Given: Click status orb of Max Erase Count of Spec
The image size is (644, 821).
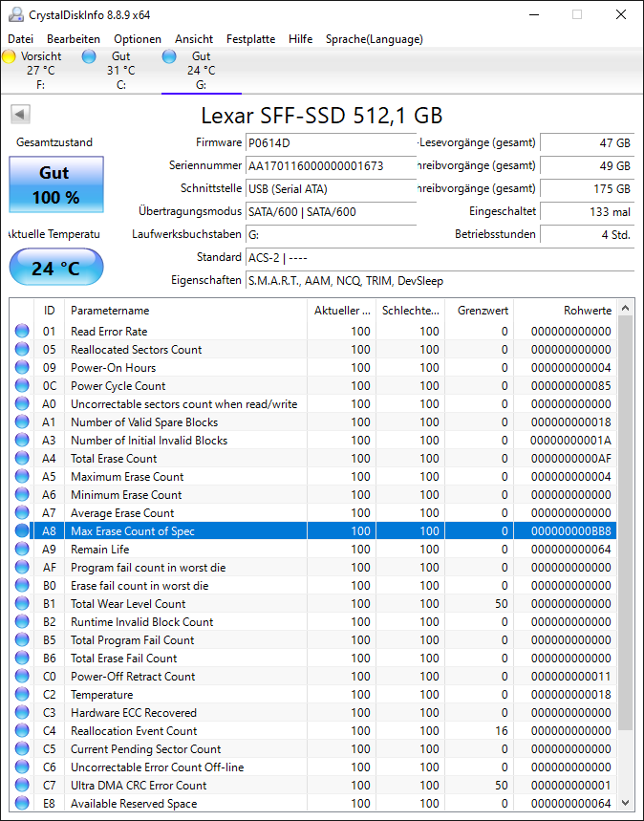Looking at the screenshot, I should pyautogui.click(x=22, y=531).
